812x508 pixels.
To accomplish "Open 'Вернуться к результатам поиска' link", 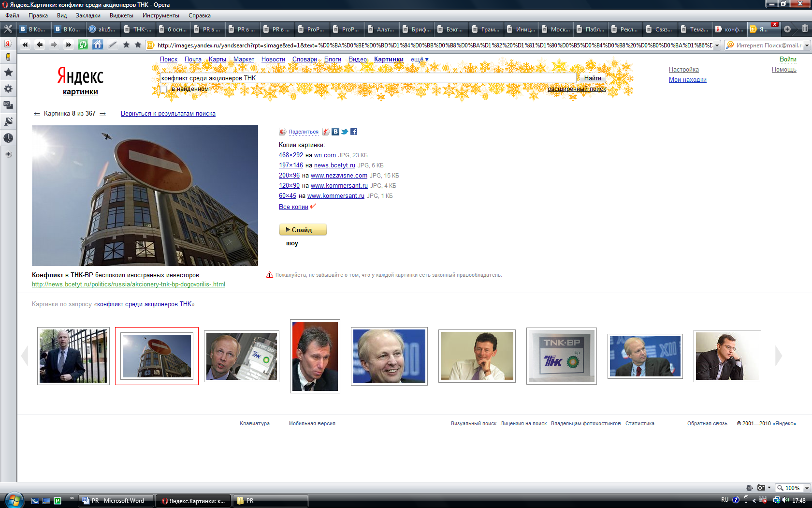I will pyautogui.click(x=168, y=114).
